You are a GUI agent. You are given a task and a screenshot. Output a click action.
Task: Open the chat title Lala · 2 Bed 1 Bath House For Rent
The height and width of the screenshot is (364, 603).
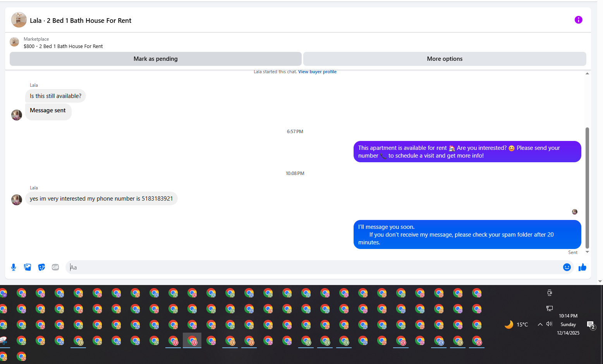81,21
